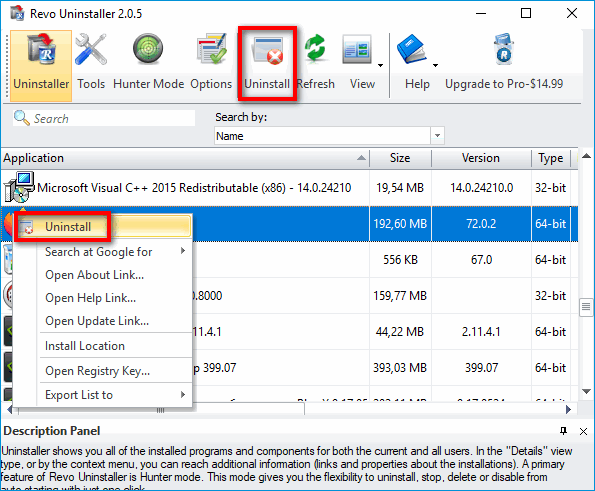This screenshot has height=491, width=595.
Task: Maximize the Revo Uninstaller window
Action: (x=526, y=13)
